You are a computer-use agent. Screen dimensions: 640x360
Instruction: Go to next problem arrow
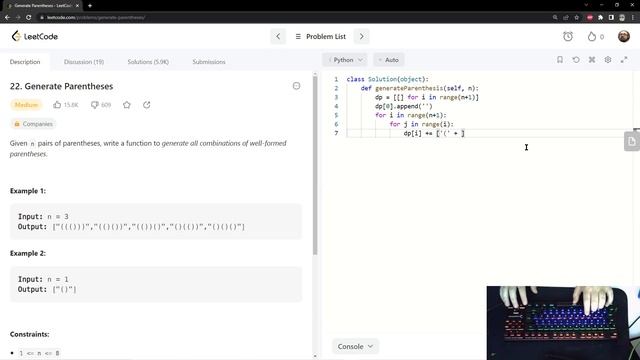click(361, 36)
